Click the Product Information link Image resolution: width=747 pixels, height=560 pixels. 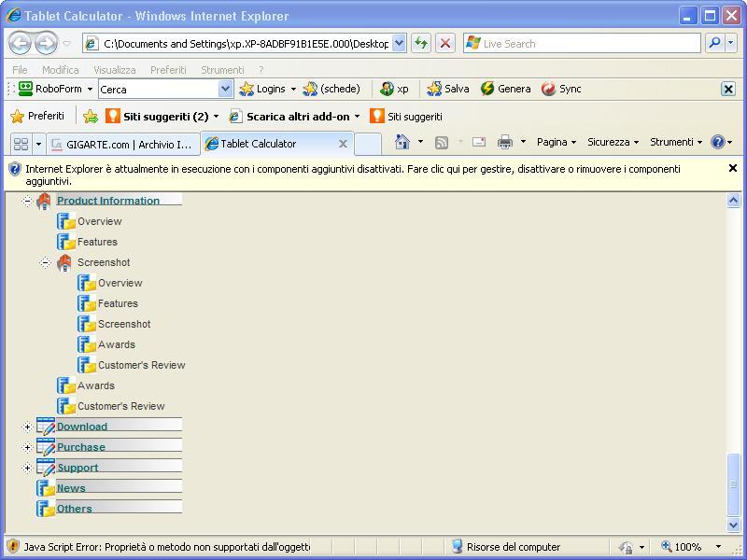point(108,201)
